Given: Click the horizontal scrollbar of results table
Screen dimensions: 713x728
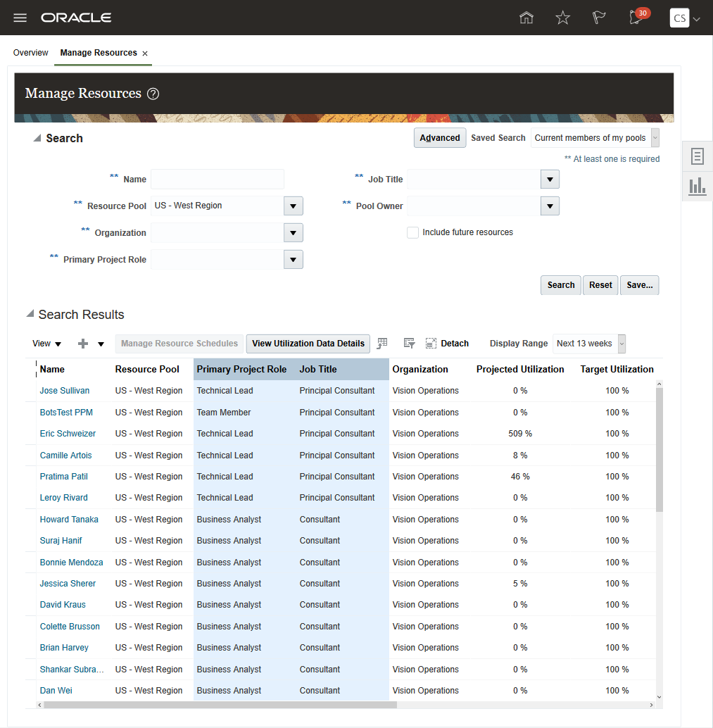Looking at the screenshot, I should tap(220, 705).
